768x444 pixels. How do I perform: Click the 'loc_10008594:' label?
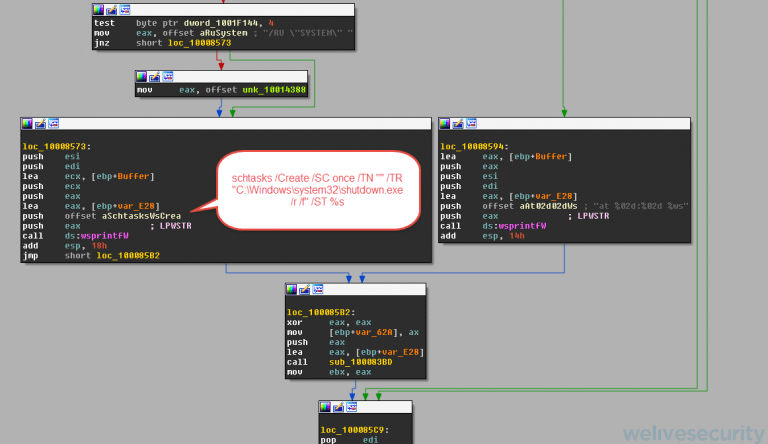(474, 147)
